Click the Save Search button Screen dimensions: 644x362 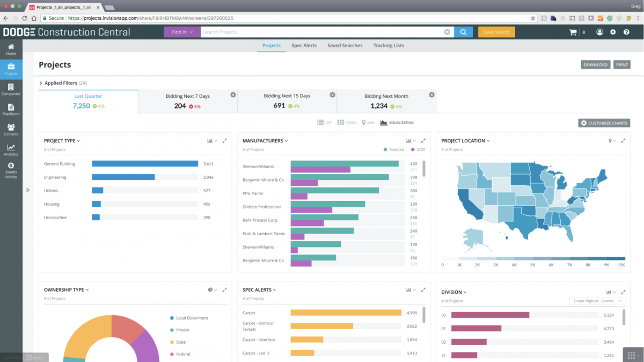click(x=496, y=32)
